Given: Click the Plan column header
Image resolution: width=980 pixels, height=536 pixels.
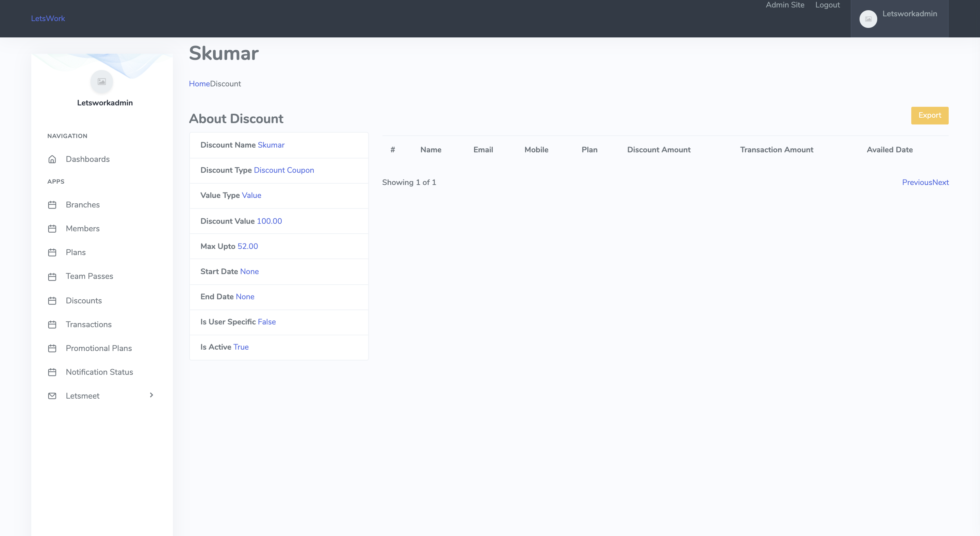Looking at the screenshot, I should point(589,150).
